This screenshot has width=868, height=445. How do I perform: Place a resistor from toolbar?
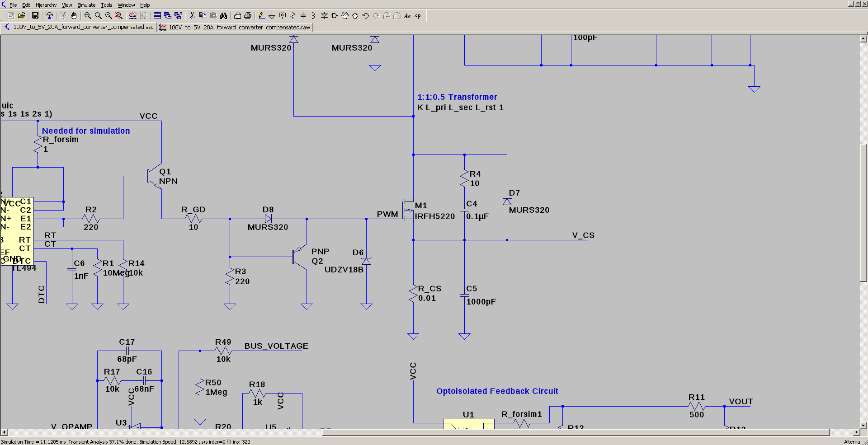click(293, 16)
